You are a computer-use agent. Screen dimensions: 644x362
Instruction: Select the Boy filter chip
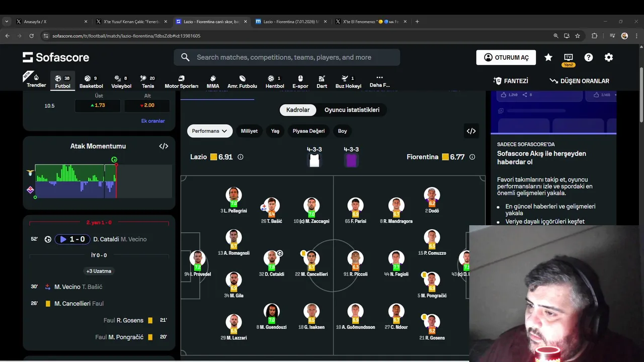(x=343, y=131)
